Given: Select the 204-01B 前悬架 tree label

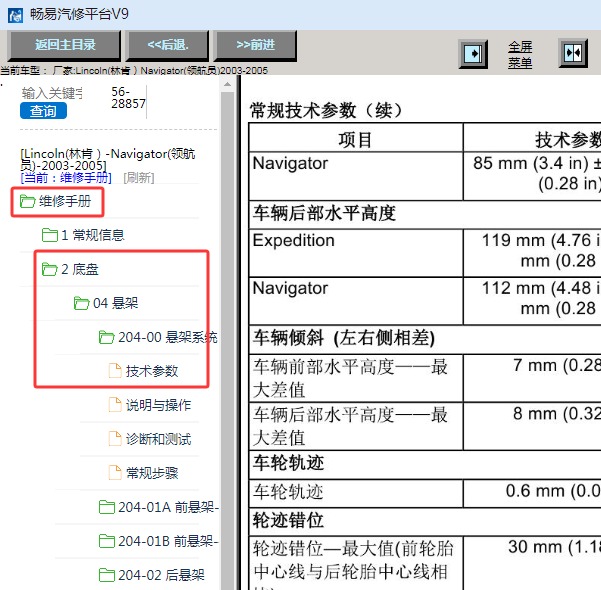Looking at the screenshot, I should 168,541.
